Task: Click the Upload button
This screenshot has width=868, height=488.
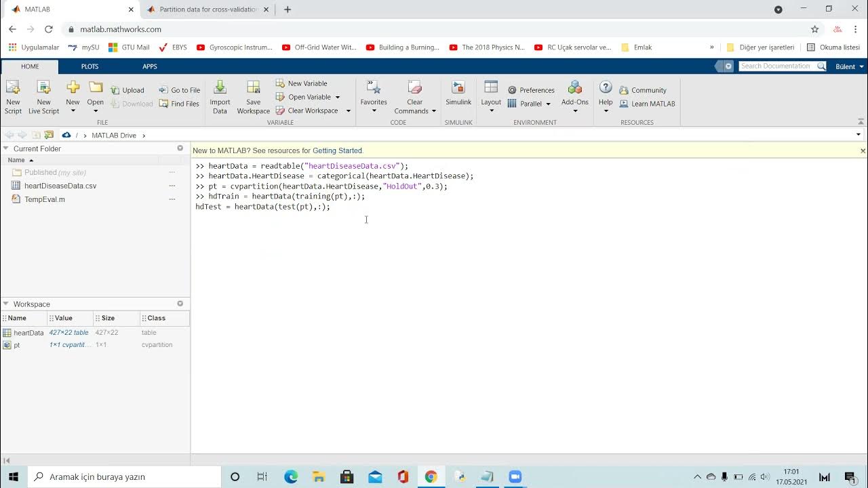Action: (127, 90)
